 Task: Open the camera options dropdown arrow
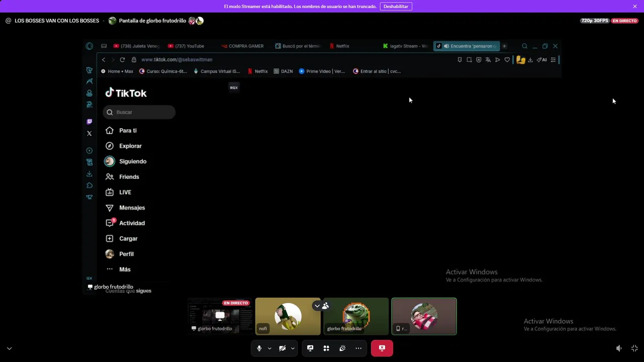click(293, 348)
